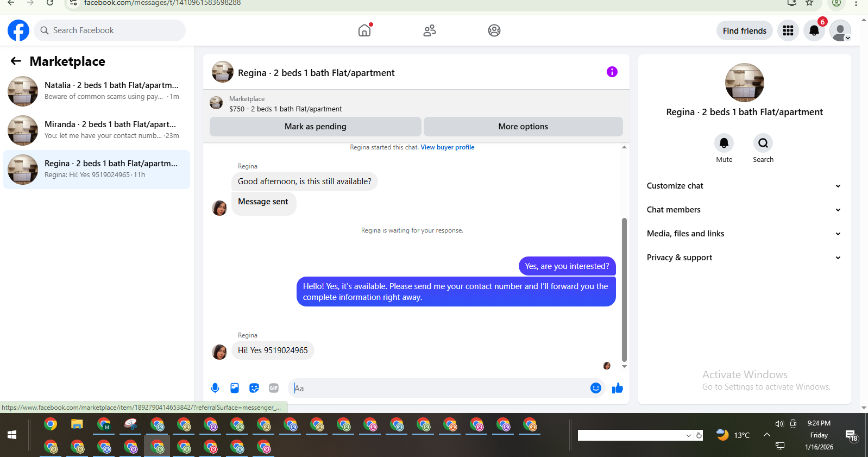The width and height of the screenshot is (868, 457).
Task: Click the chat scroll up arrow
Action: 624,147
